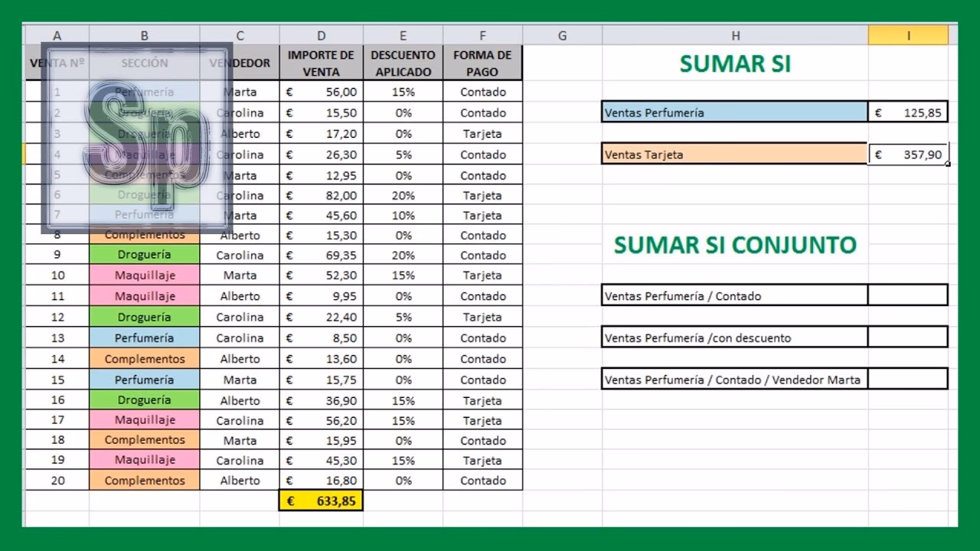Click the FORMA DE PAGO header cell
Viewport: 980px width, 551px height.
[x=482, y=64]
